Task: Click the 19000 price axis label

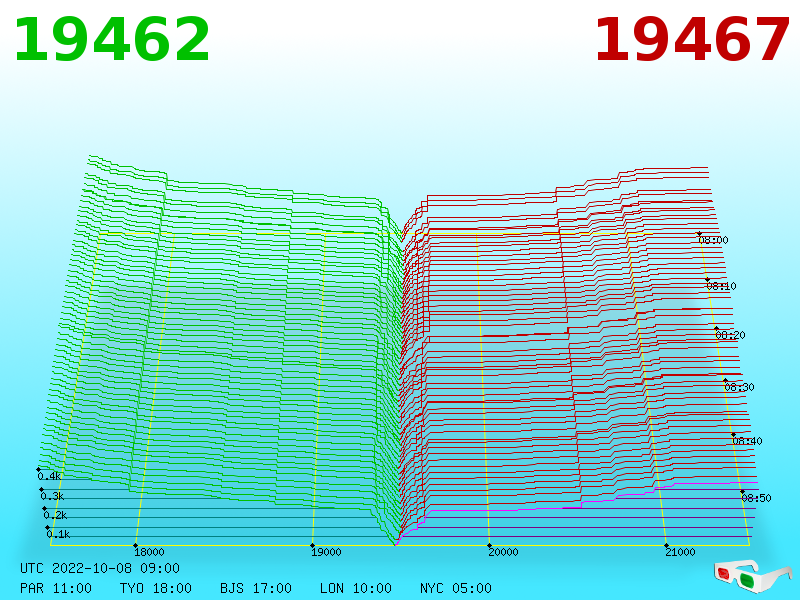Action: [326, 552]
